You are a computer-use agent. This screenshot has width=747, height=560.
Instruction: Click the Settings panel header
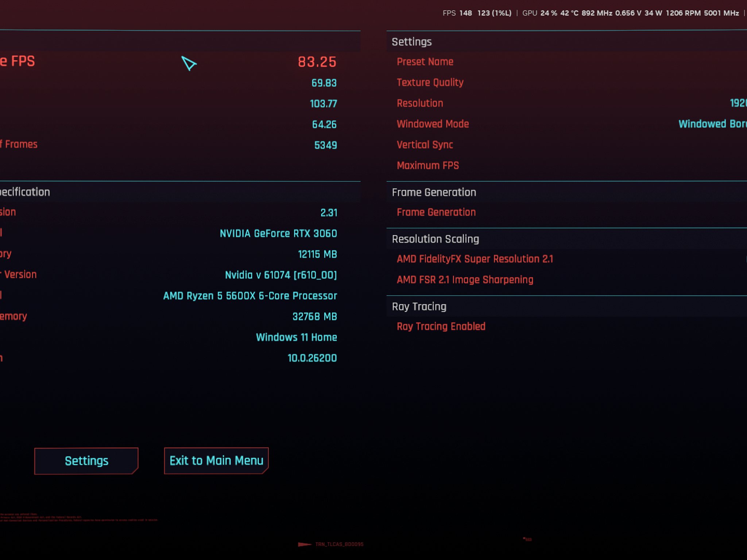412,42
